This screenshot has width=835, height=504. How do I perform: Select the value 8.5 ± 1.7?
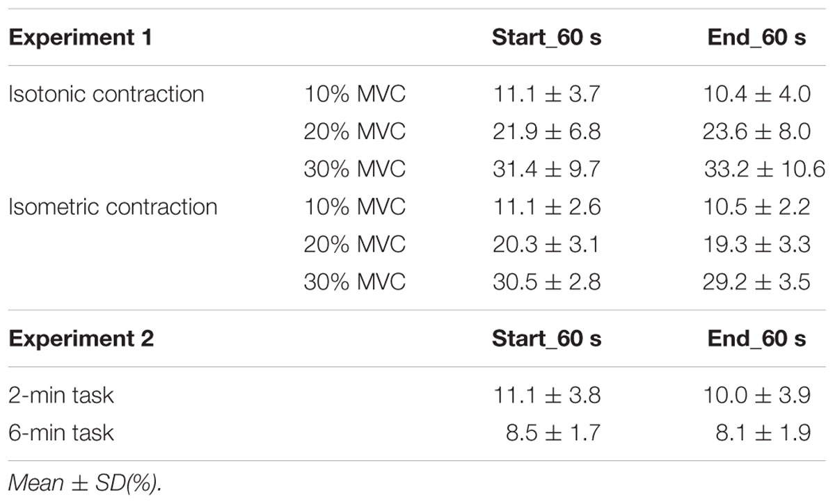click(x=553, y=433)
